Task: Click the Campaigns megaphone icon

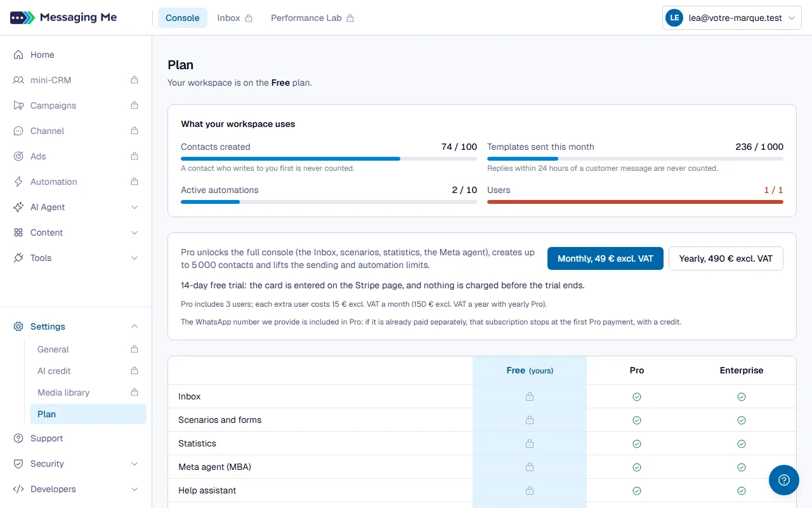Action: [x=18, y=105]
